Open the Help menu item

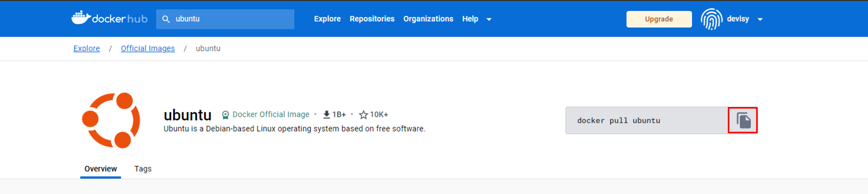470,19
